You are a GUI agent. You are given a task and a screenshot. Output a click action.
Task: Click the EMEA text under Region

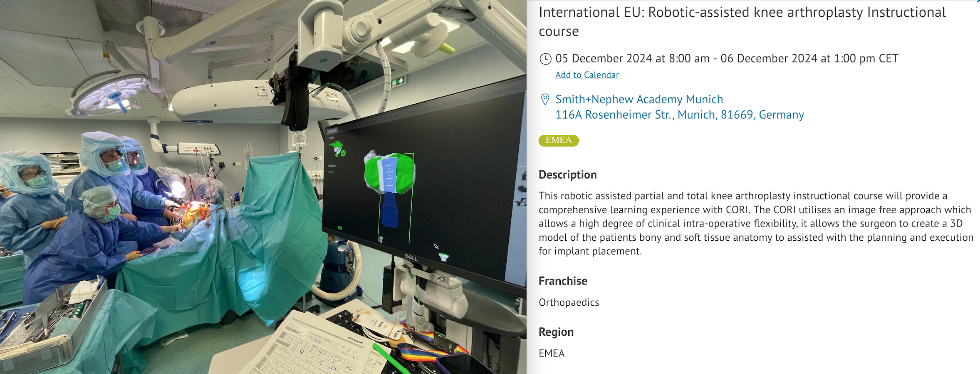coord(552,354)
